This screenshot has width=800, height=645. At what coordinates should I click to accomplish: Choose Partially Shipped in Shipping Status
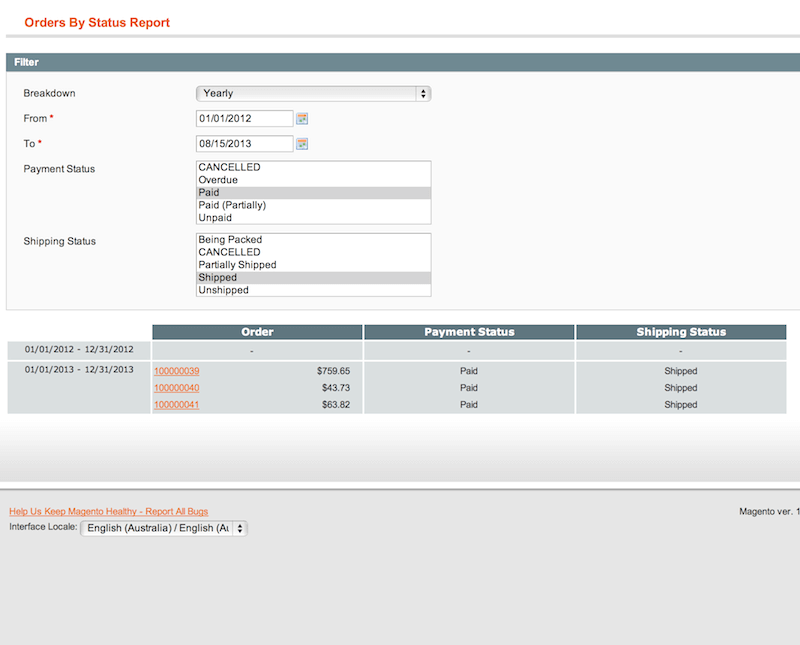(237, 265)
